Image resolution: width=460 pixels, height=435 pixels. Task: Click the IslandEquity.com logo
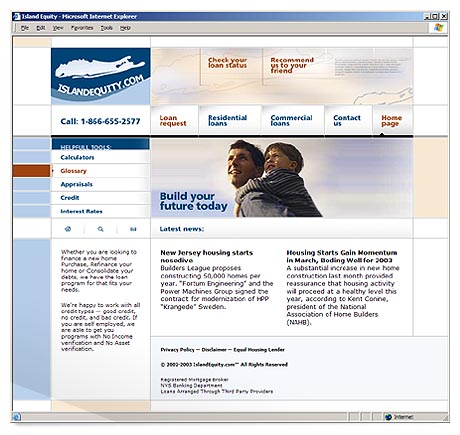click(101, 76)
